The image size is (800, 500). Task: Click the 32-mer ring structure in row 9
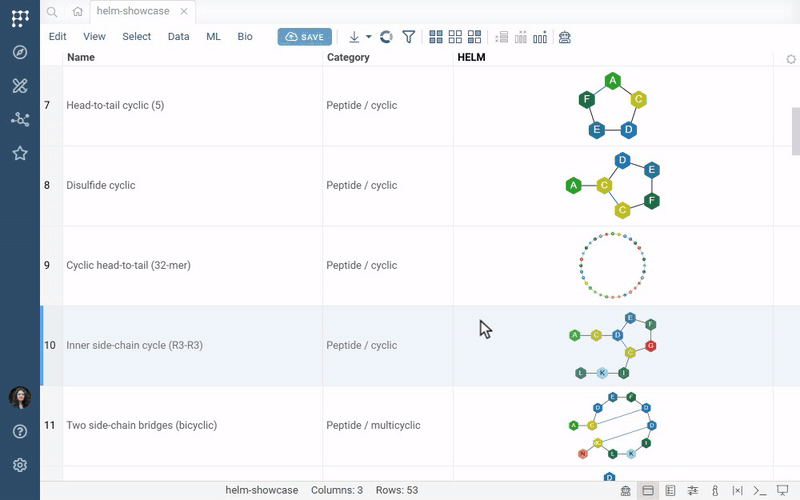coord(613,265)
